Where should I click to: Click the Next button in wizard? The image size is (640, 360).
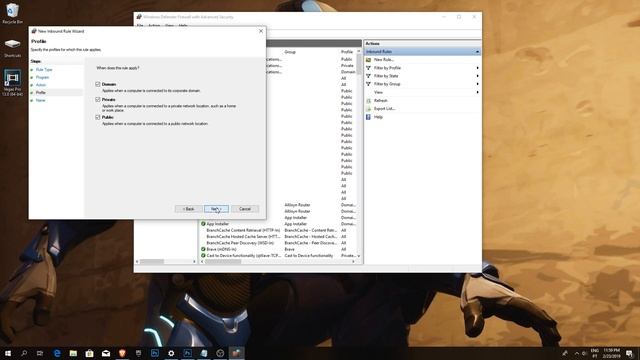click(x=216, y=209)
